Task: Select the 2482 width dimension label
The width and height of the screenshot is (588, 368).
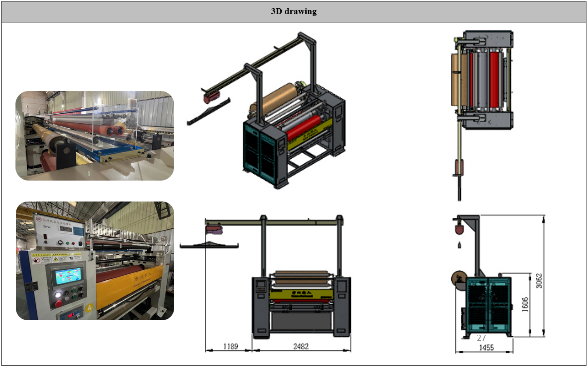Action: coord(301,347)
